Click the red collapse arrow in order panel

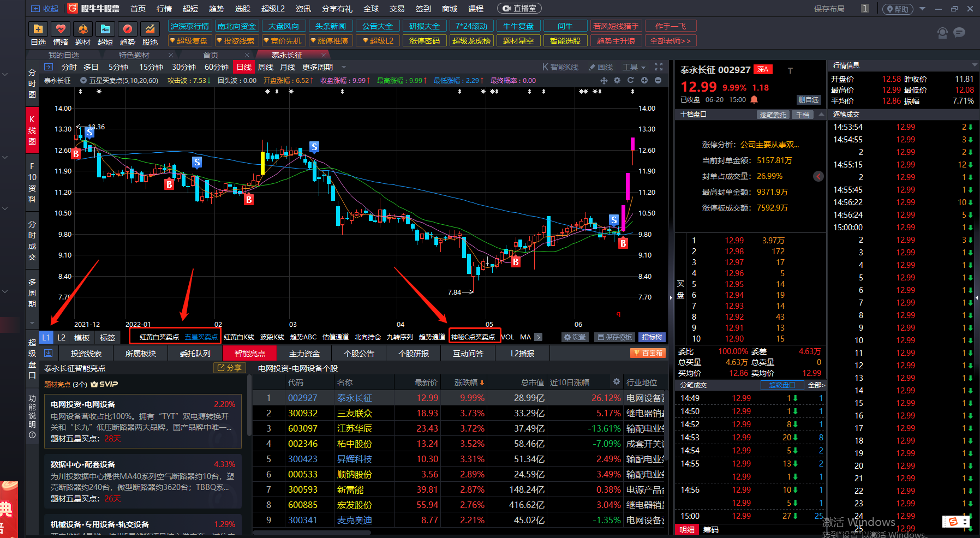pyautogui.click(x=818, y=176)
